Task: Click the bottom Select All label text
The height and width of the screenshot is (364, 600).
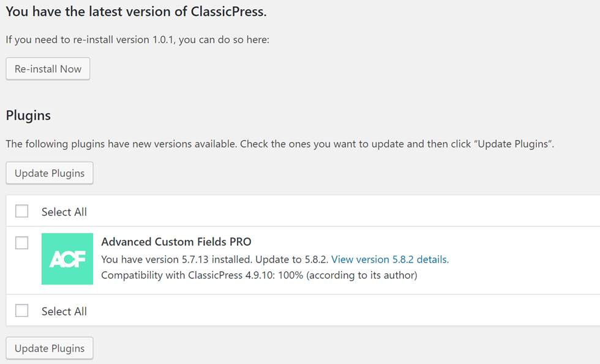Action: tap(64, 311)
